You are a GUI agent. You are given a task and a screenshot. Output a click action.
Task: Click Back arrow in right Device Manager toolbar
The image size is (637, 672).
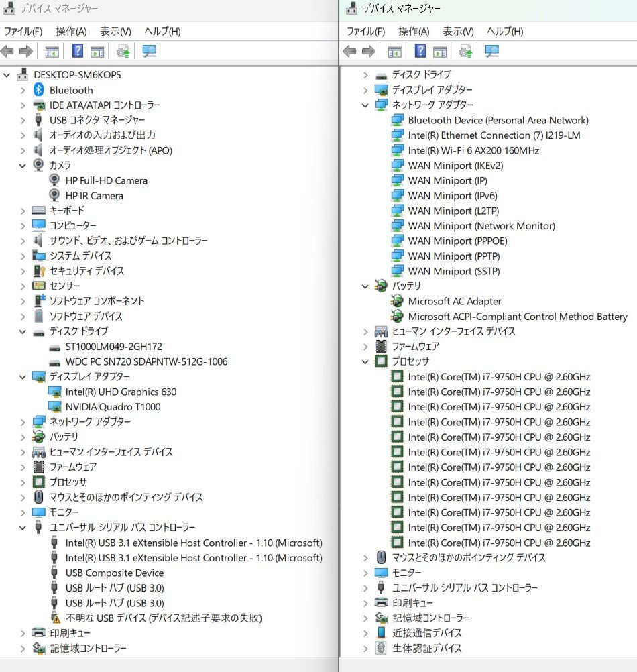pos(350,52)
